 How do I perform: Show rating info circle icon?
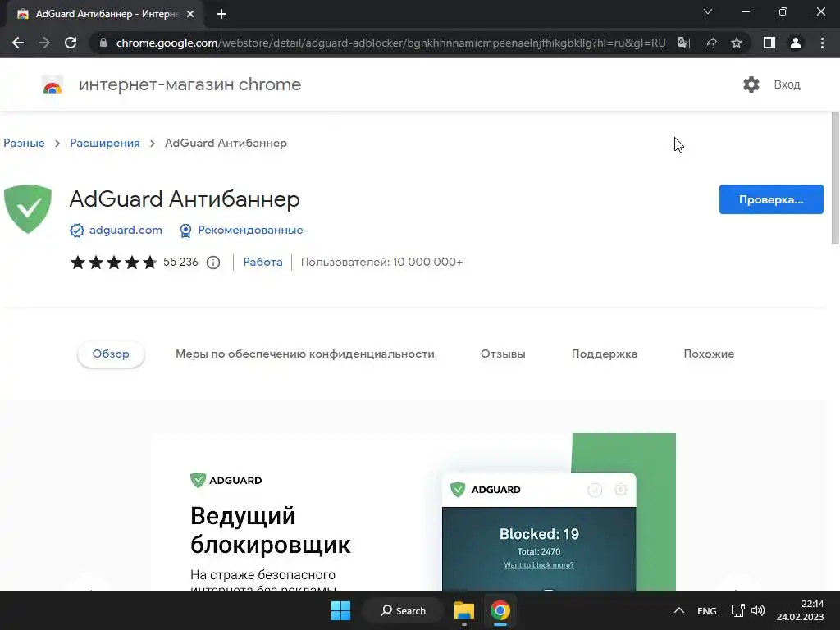(x=213, y=262)
